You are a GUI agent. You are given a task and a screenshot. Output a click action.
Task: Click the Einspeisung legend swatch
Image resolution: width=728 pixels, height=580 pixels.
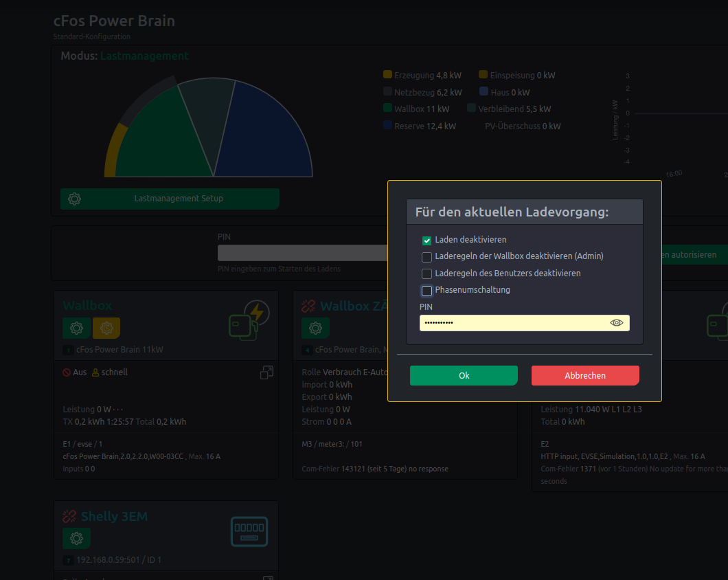[484, 74]
